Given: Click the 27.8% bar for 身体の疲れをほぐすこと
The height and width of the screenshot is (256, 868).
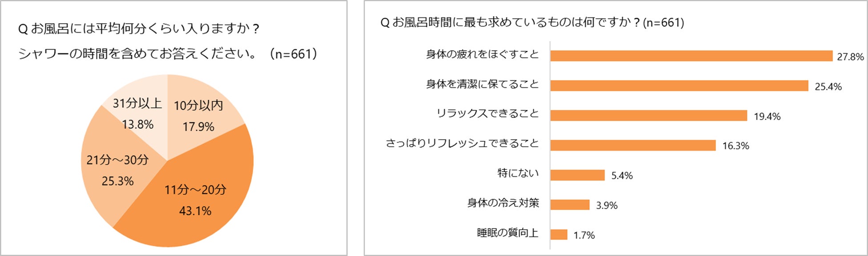Looking at the screenshot, I should (691, 56).
